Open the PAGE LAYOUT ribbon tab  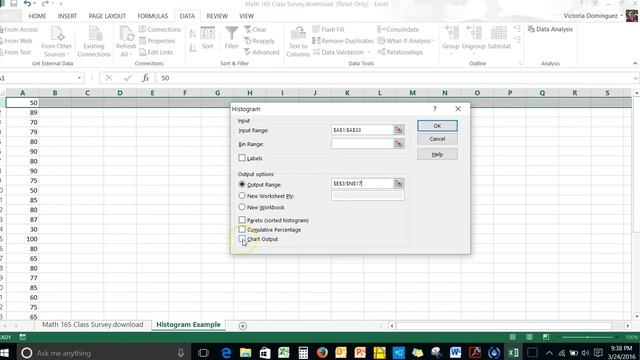pos(107,16)
